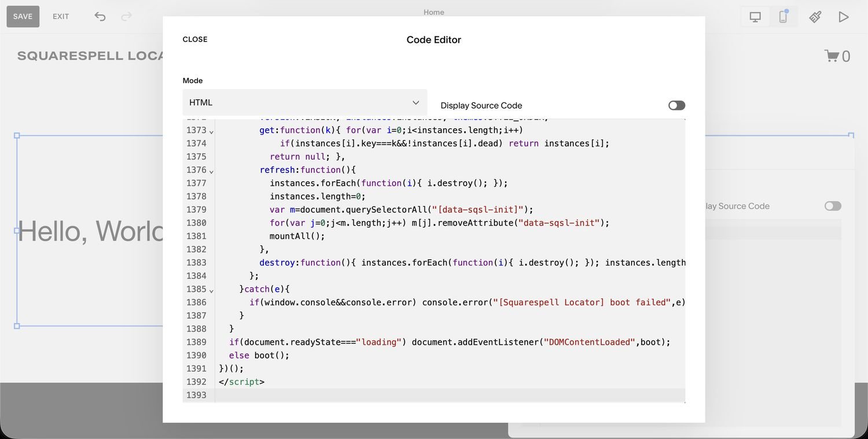Click the }catch(e){ code line
868x439 pixels.
coord(264,289)
